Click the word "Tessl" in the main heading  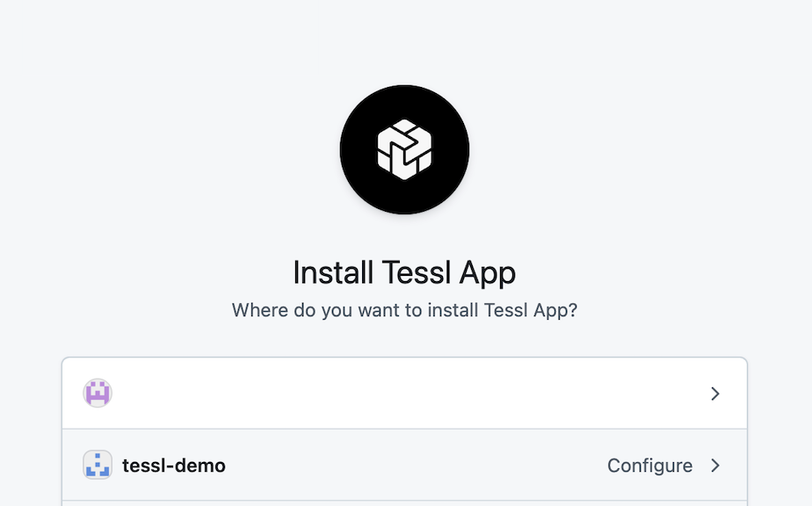(x=415, y=272)
